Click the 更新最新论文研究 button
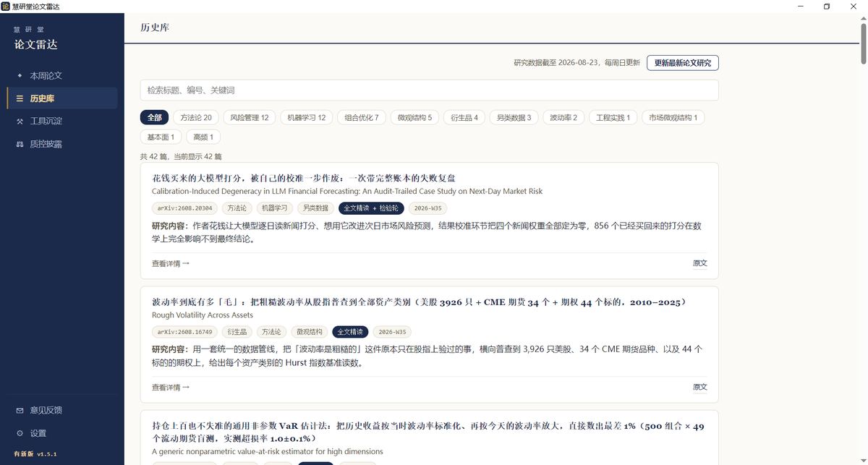 tap(682, 63)
